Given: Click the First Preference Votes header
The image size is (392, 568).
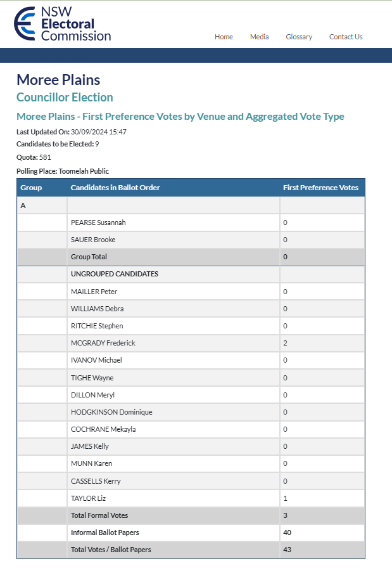Looking at the screenshot, I should (x=320, y=188).
